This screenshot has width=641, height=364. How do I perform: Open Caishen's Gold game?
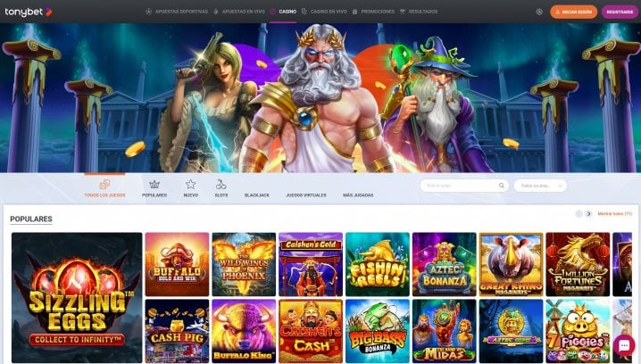pos(311,264)
